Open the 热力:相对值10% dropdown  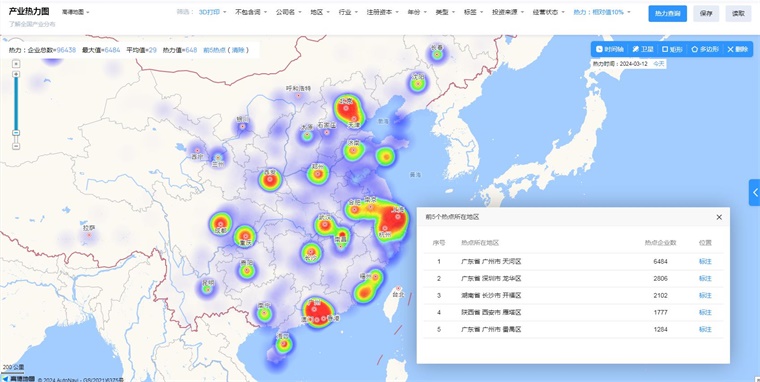tap(602, 12)
